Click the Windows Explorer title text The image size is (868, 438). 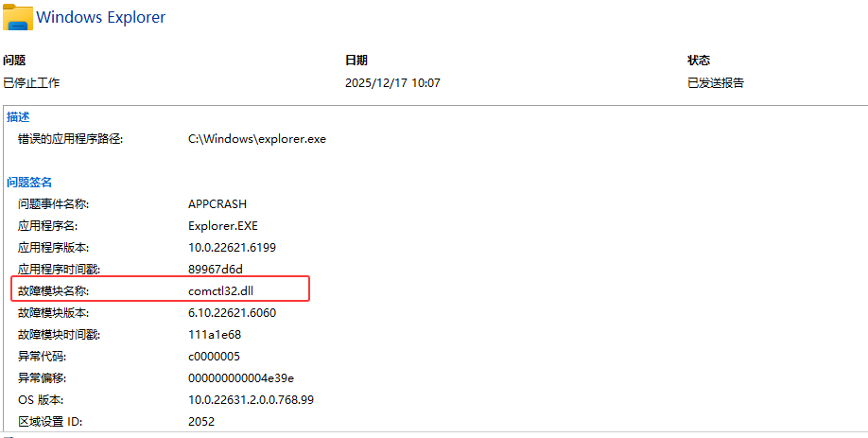tap(99, 17)
